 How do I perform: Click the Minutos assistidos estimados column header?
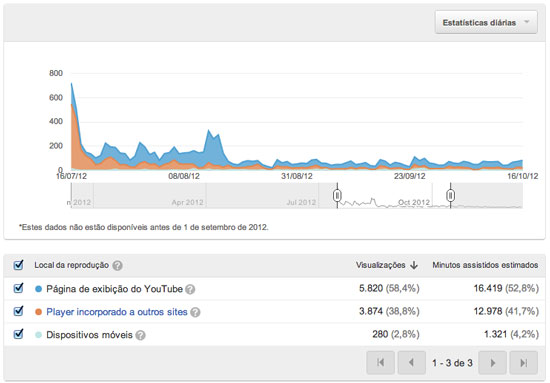tap(485, 265)
